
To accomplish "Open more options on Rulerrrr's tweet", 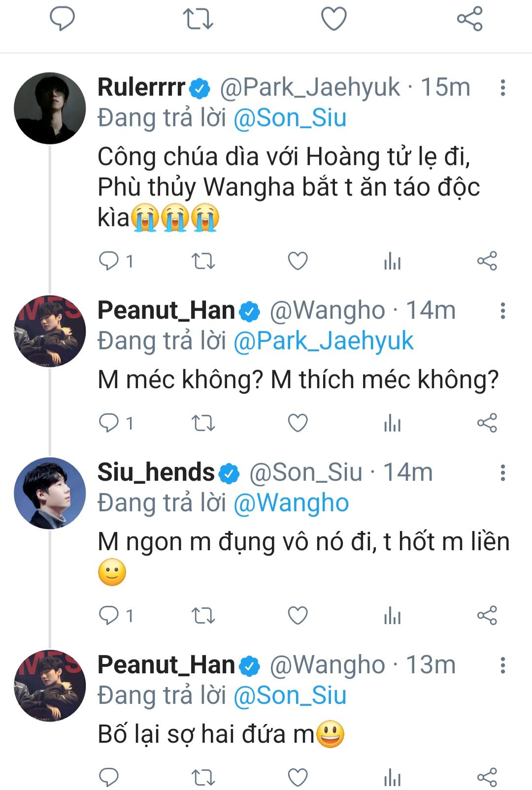I will [502, 88].
